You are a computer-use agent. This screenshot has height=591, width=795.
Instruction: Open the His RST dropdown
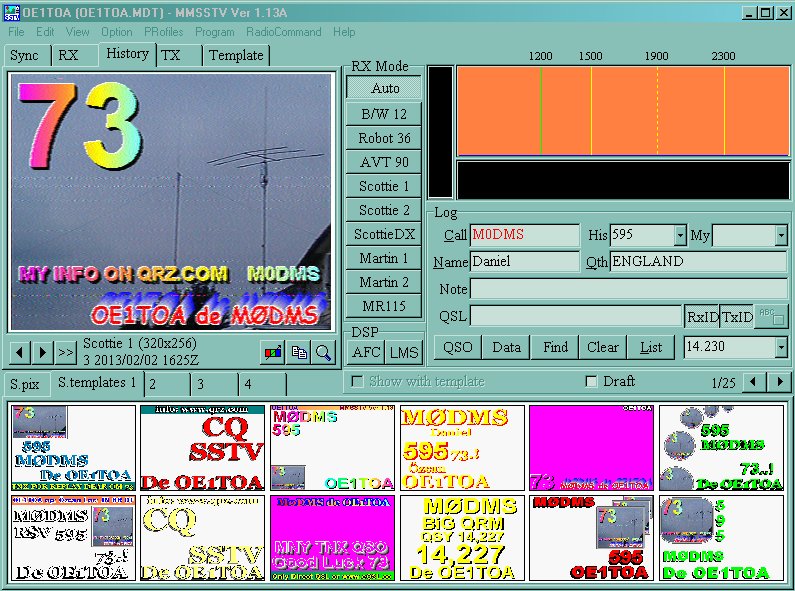(x=680, y=235)
